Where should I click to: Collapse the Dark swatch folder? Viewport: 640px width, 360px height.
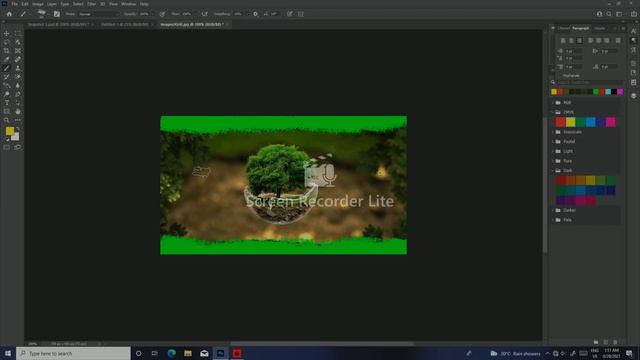553,171
